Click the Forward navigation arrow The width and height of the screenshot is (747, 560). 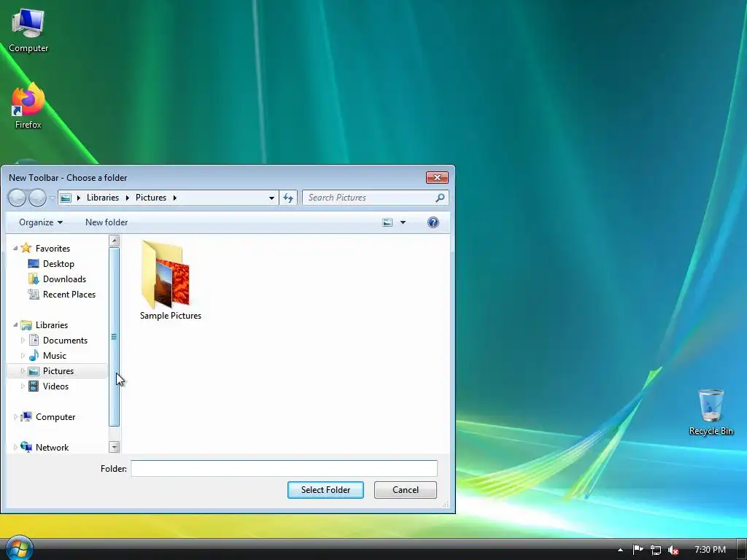click(37, 198)
